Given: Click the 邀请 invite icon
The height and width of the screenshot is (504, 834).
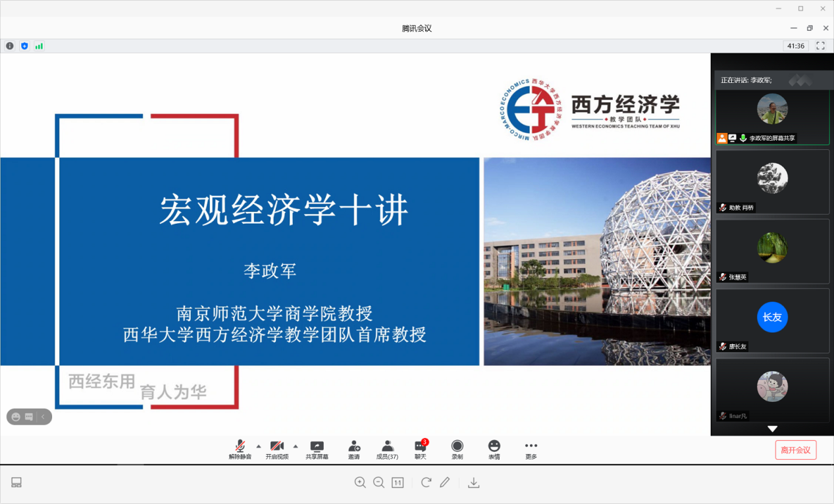Looking at the screenshot, I should pos(354,449).
